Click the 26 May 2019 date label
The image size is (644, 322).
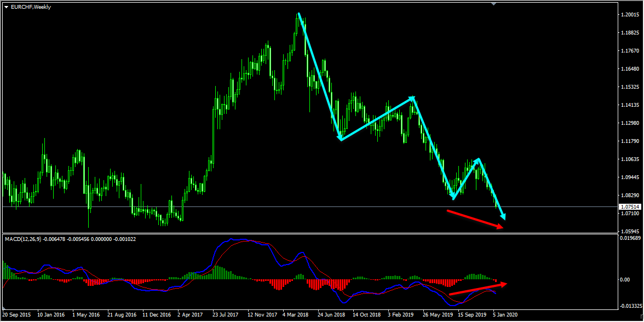pos(438,314)
